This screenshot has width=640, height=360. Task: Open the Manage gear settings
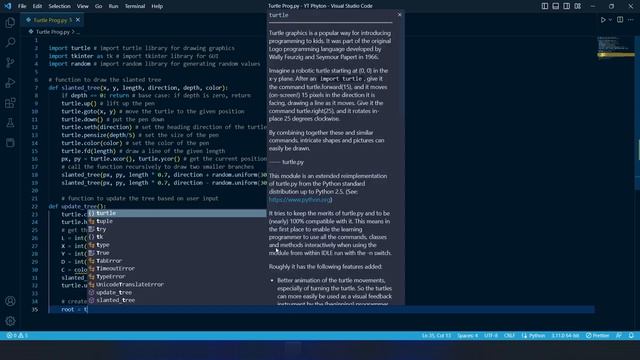(10, 321)
